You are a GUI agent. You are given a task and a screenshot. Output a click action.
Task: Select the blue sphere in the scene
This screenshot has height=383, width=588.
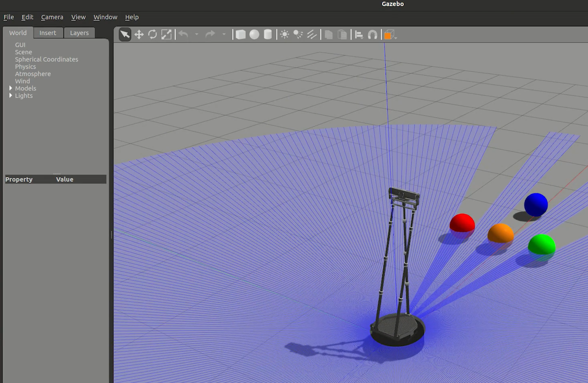coord(536,205)
